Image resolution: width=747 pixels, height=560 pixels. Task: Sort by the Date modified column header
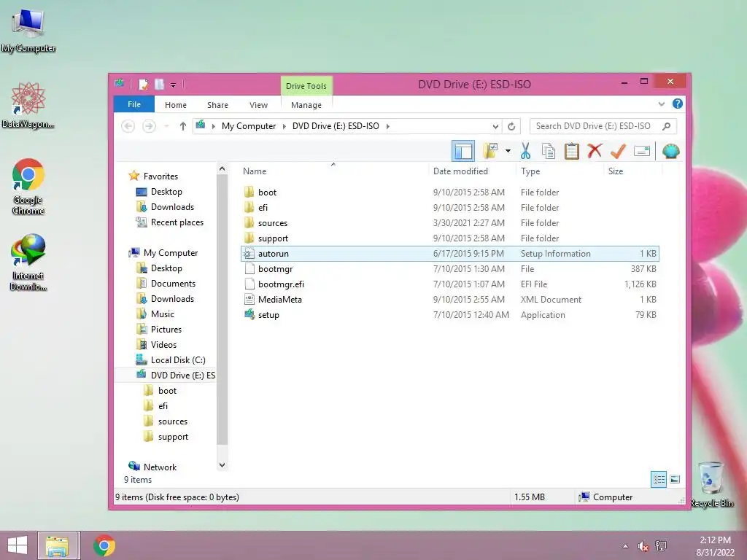(x=461, y=171)
